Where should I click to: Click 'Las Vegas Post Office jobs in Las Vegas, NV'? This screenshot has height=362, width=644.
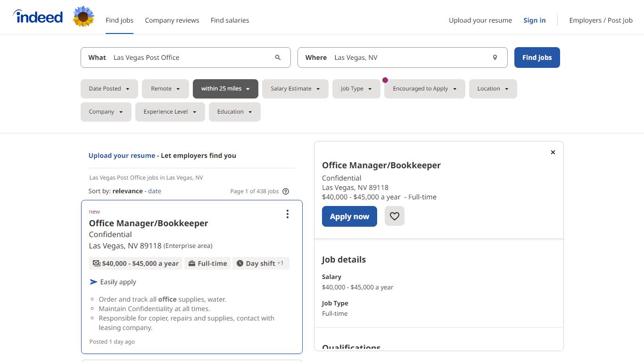[x=146, y=178]
